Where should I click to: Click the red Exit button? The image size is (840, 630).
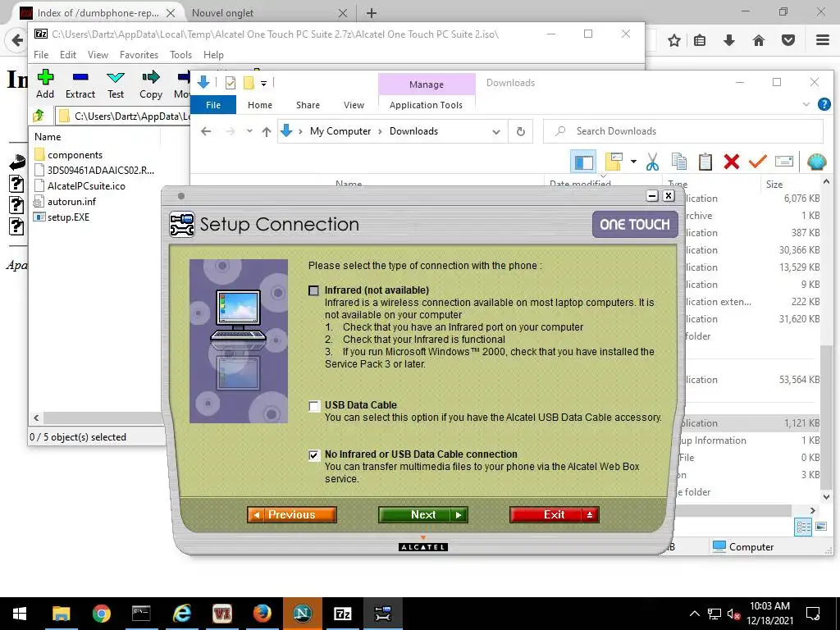[554, 515]
